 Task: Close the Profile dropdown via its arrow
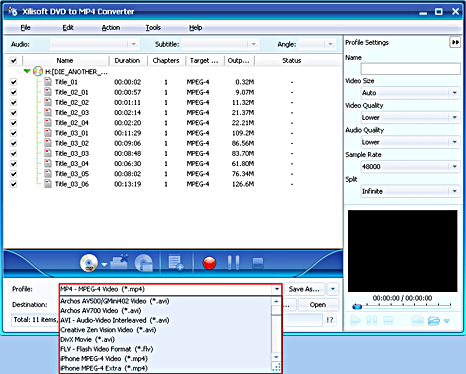click(277, 289)
